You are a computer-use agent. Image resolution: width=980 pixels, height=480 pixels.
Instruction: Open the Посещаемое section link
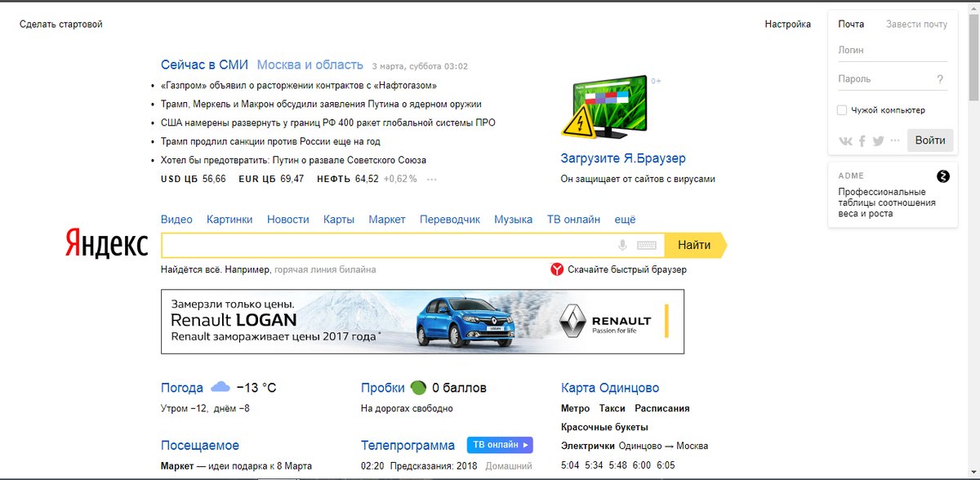pos(200,445)
